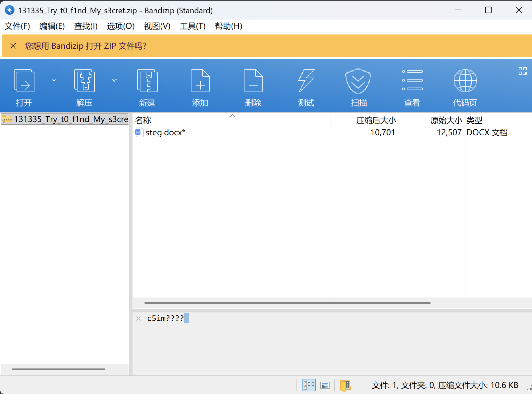Screen dimensions: 532x394
Task: Toggle sort arrow above name column
Action: point(233,116)
